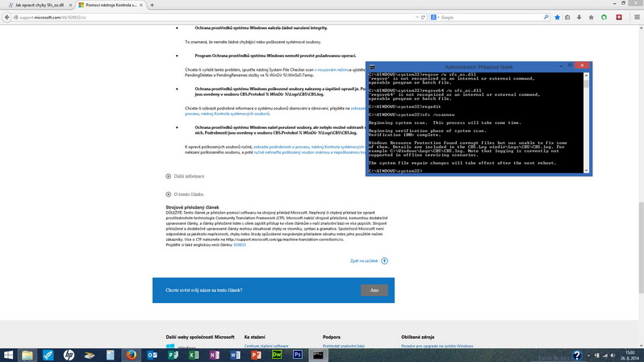Open network signal icon in tray
Viewport: 644px width, 362px height.
(x=604, y=356)
